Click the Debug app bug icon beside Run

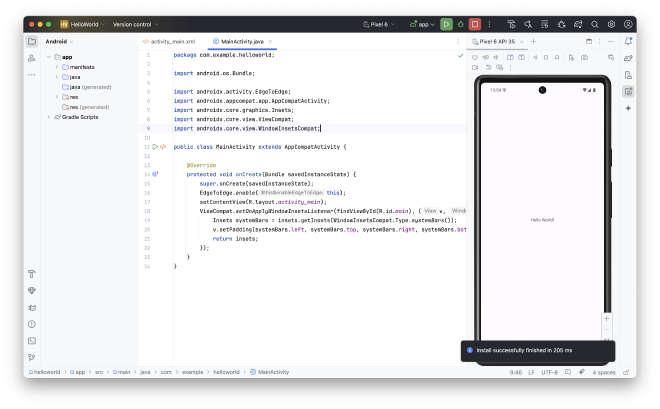point(460,24)
